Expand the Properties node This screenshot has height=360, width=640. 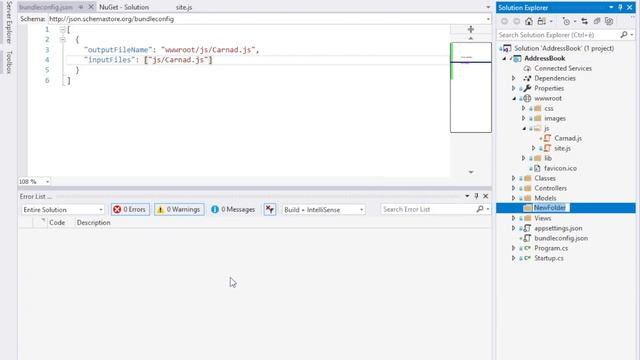[x=514, y=88]
